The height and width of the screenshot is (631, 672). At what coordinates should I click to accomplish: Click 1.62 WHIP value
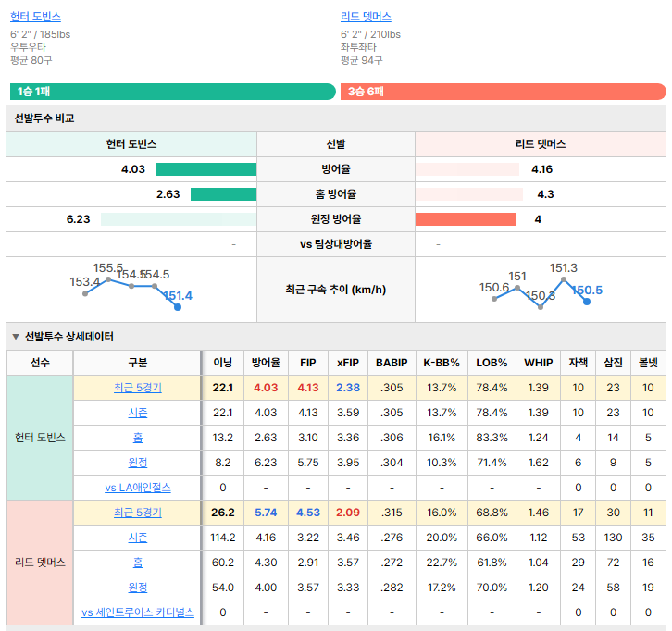[x=539, y=463]
